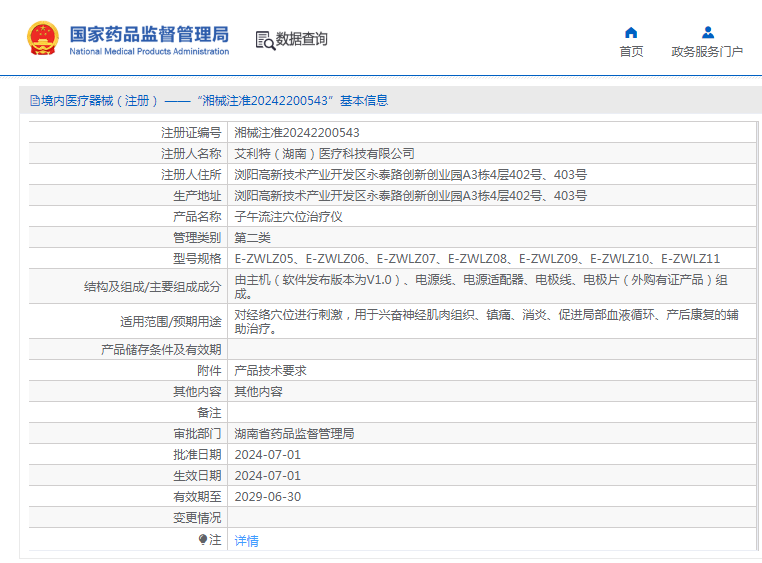Click 有效期至 value 2029-06-30
The width and height of the screenshot is (762, 563).
pyautogui.click(x=268, y=496)
